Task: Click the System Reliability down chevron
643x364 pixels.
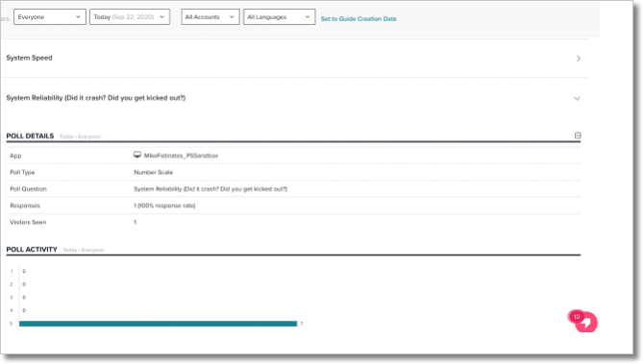Action: 577,98
